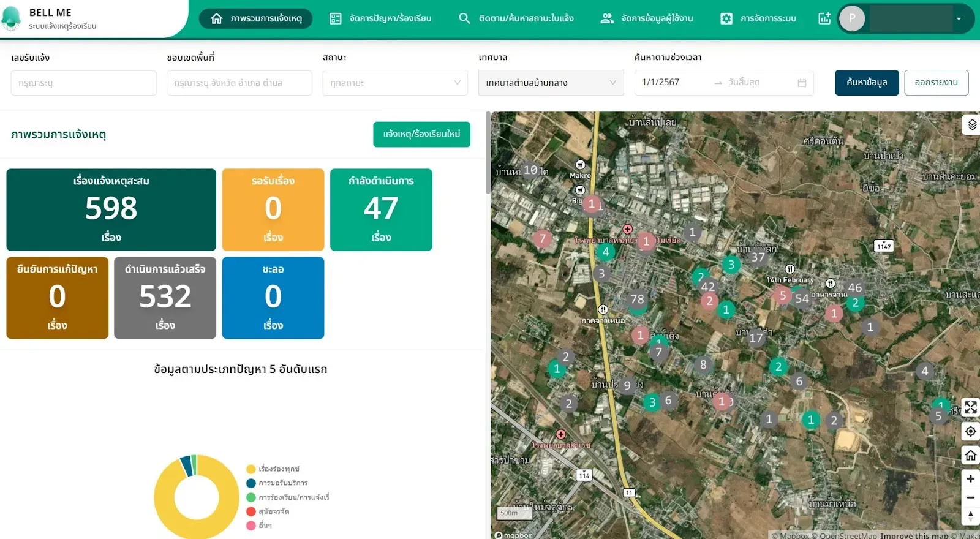Image resolution: width=980 pixels, height=539 pixels.
Task: Reset map bearing compass arrow
Action: 971,516
